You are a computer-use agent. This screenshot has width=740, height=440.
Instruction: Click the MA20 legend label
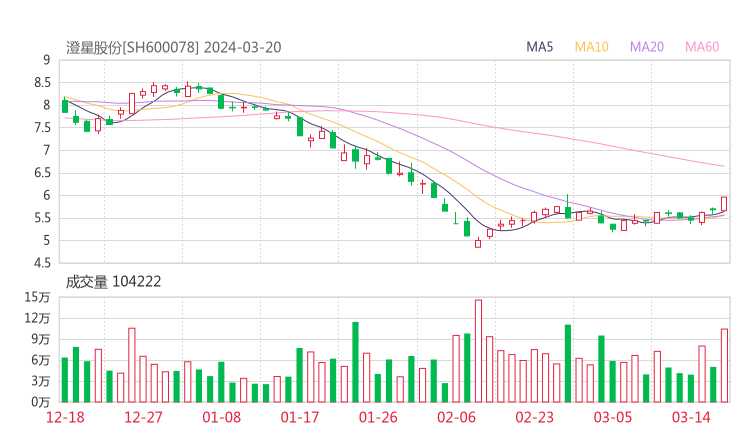647,47
